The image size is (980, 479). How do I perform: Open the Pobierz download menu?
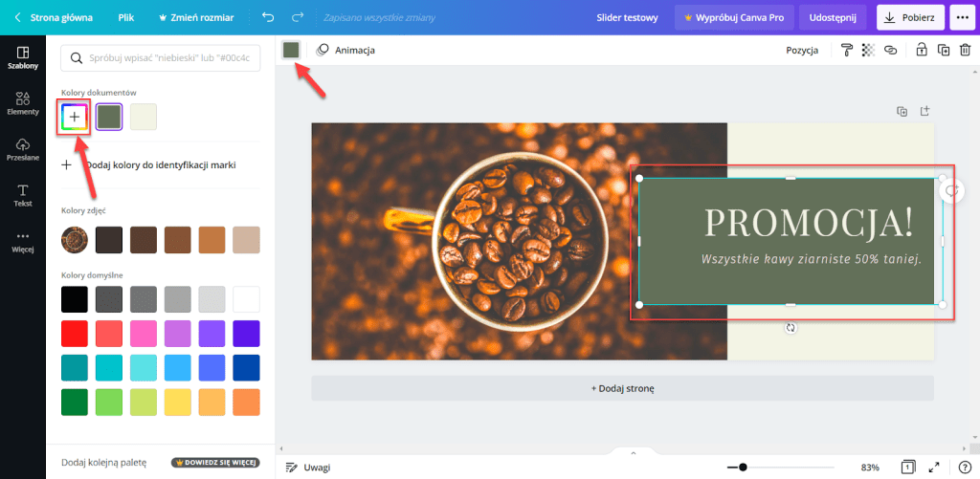click(x=910, y=17)
